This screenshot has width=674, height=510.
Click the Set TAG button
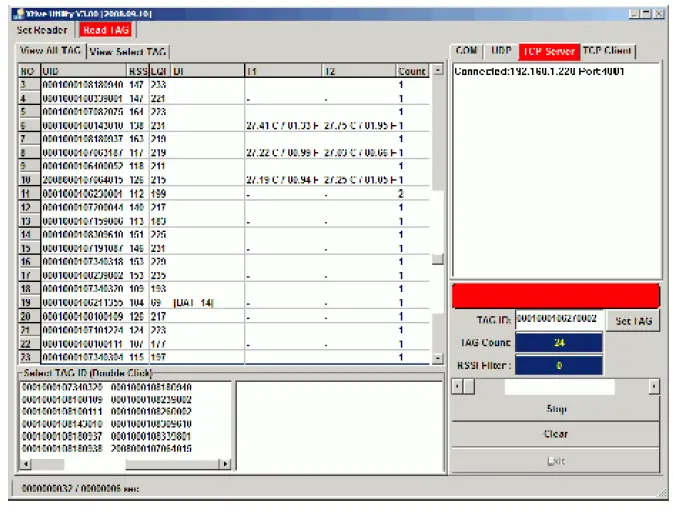(x=633, y=321)
